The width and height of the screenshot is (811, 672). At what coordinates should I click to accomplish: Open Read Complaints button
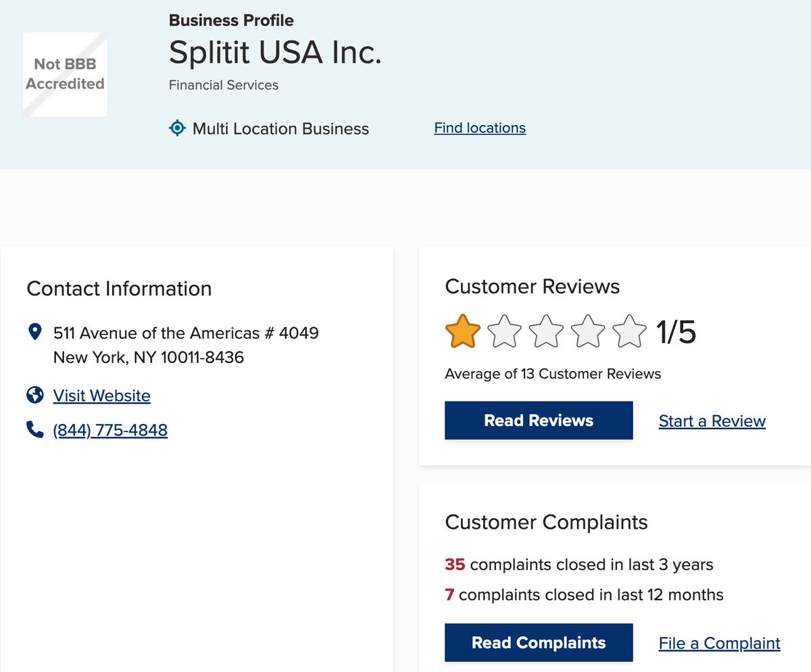[x=539, y=642]
